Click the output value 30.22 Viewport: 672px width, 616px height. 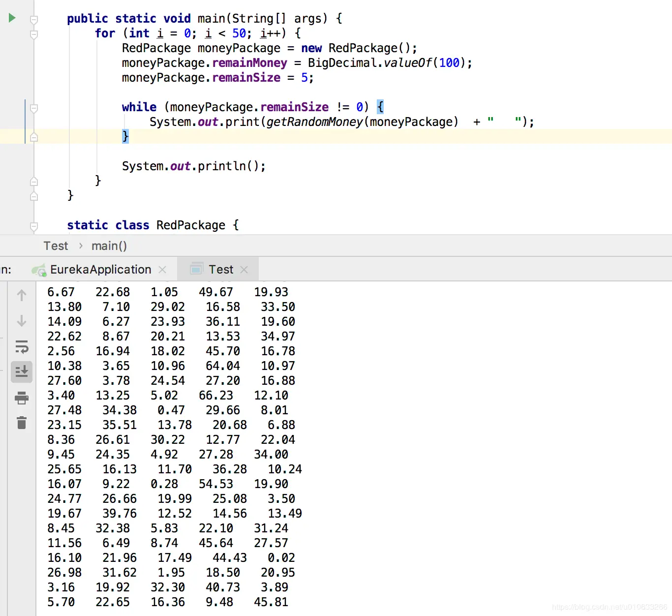pyautogui.click(x=168, y=440)
